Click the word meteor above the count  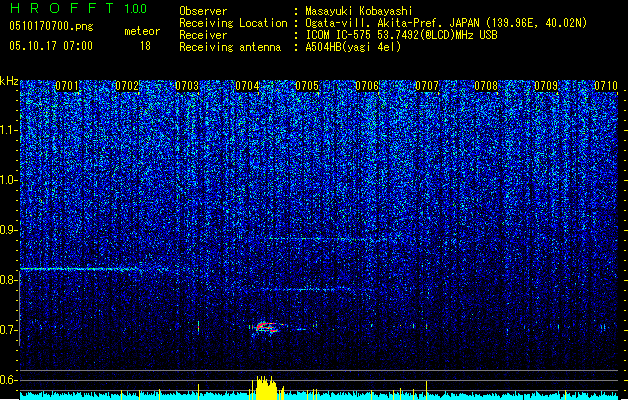click(x=142, y=31)
